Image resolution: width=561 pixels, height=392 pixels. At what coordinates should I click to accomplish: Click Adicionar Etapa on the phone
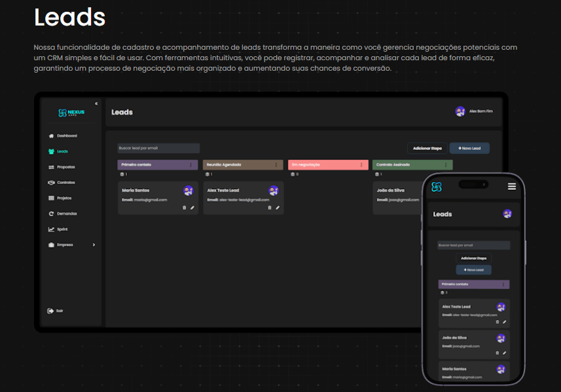click(x=474, y=258)
